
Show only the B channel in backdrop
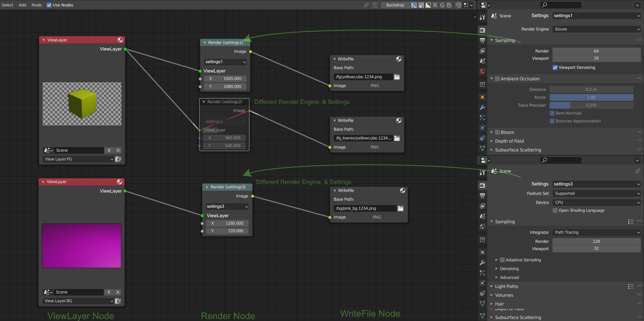point(449,5)
